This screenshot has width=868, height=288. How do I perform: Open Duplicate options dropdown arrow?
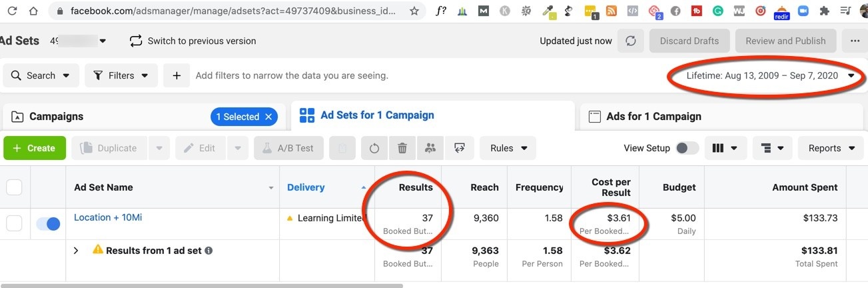159,148
